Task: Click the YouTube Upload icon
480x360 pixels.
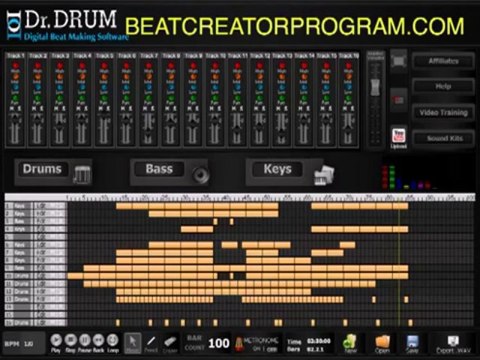Action: (399, 138)
